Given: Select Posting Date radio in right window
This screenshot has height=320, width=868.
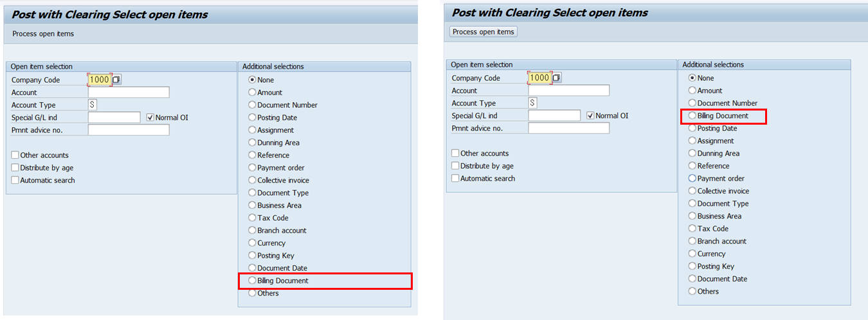Looking at the screenshot, I should pyautogui.click(x=692, y=129).
